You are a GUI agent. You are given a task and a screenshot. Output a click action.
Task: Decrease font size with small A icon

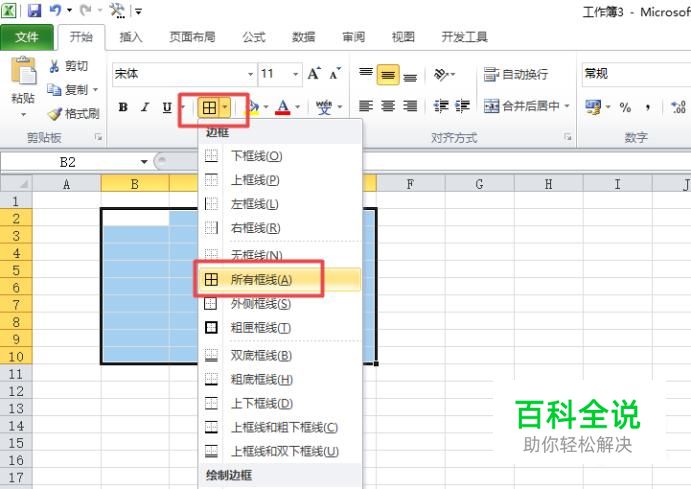335,74
